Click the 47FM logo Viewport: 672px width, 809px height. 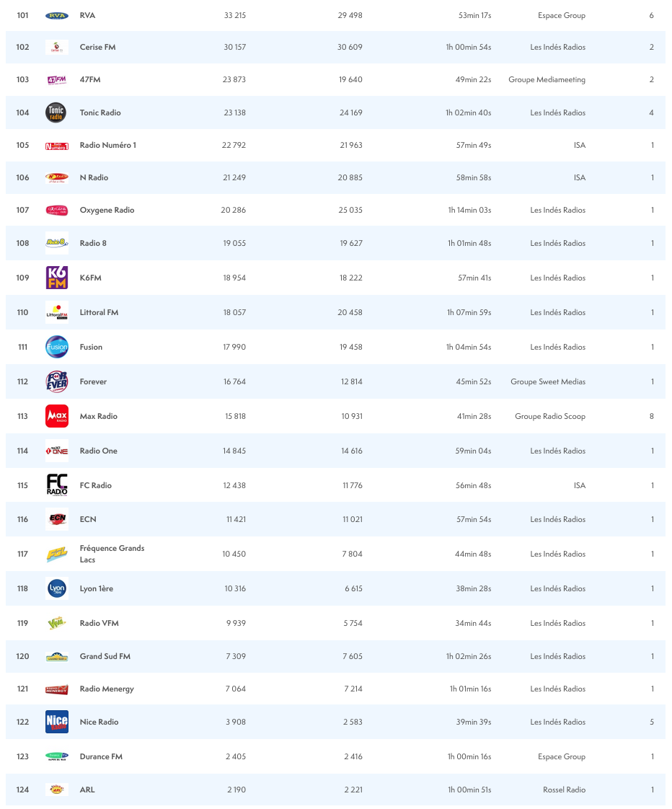[57, 80]
